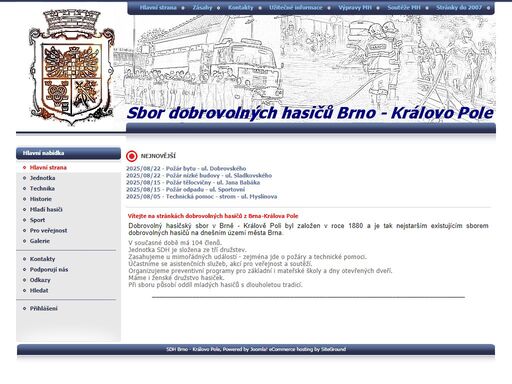Image resolution: width=512 pixels, height=384 pixels.
Task: Go to Mladí hasiči in sidebar
Action: [x=46, y=210]
